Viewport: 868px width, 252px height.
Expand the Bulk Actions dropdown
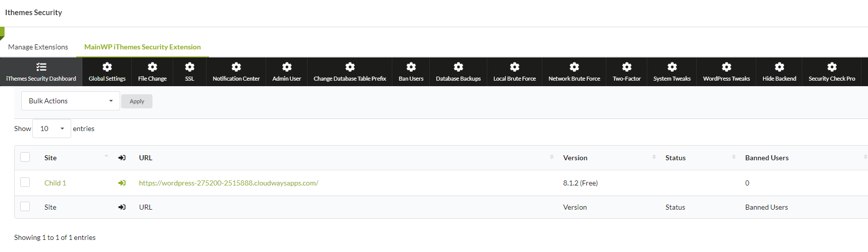[x=71, y=101]
